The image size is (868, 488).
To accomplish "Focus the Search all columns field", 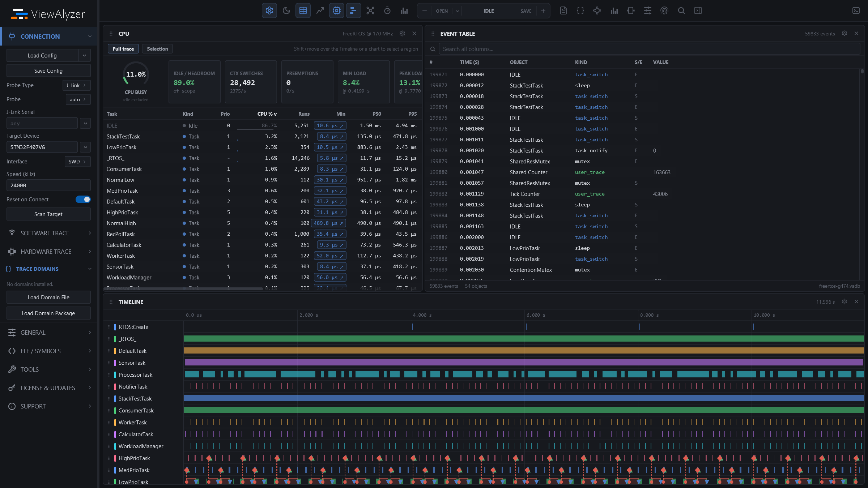I will click(x=649, y=49).
